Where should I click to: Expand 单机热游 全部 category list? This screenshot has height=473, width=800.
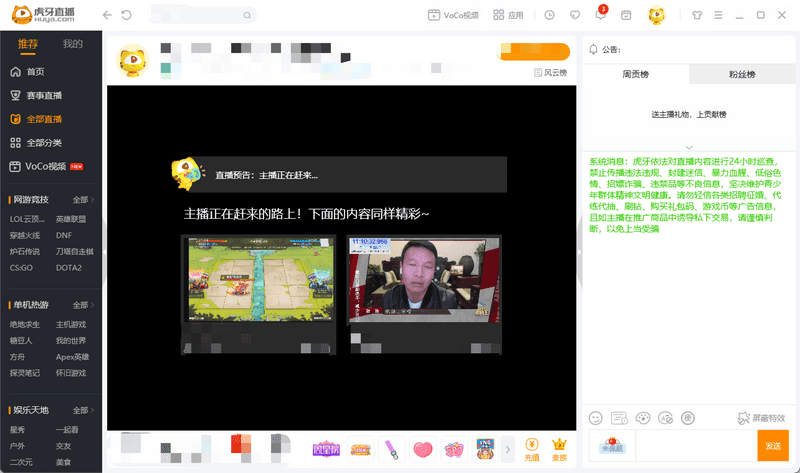pyautogui.click(x=84, y=304)
